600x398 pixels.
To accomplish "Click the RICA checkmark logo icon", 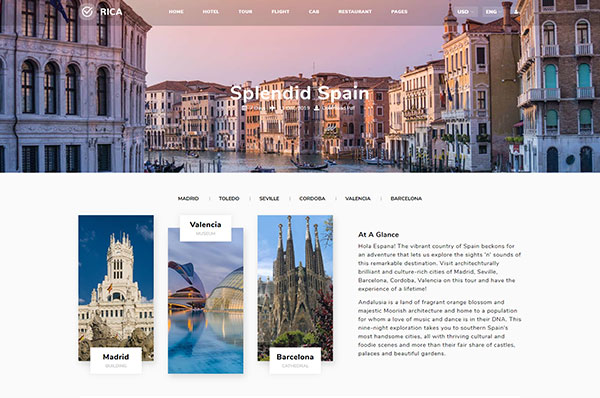I will tap(87, 12).
